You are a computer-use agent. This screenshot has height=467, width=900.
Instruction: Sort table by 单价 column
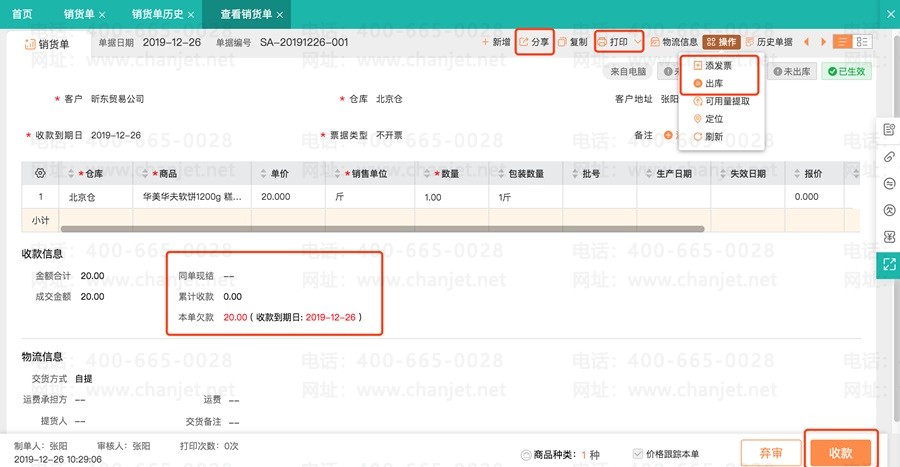click(x=263, y=173)
